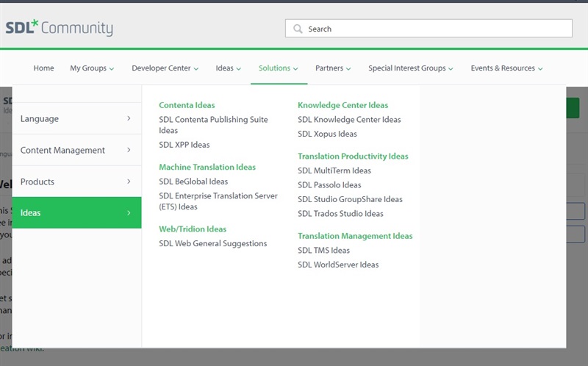Open the Events & Resources menu
This screenshot has height=366, width=588.
(506, 68)
